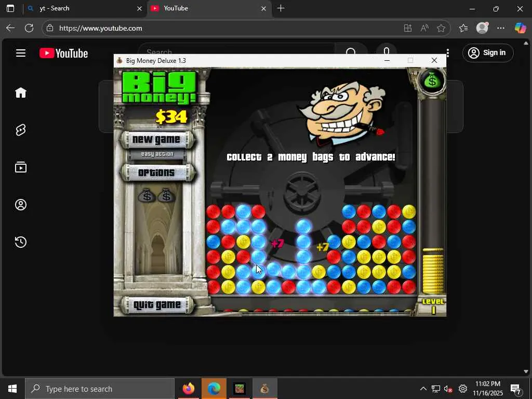Open the YouTube guide hamburger menu
The height and width of the screenshot is (399, 532).
(21, 53)
